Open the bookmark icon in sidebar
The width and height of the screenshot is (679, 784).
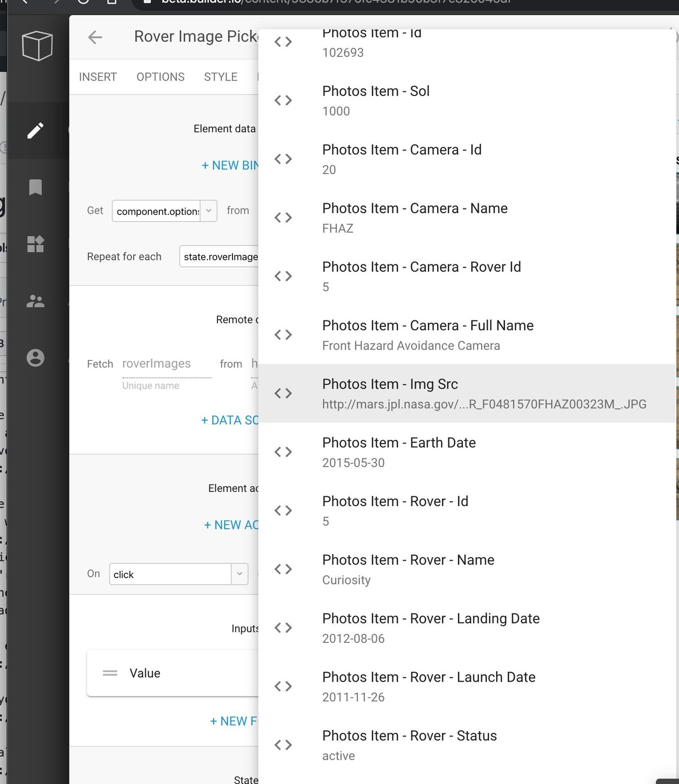[36, 187]
